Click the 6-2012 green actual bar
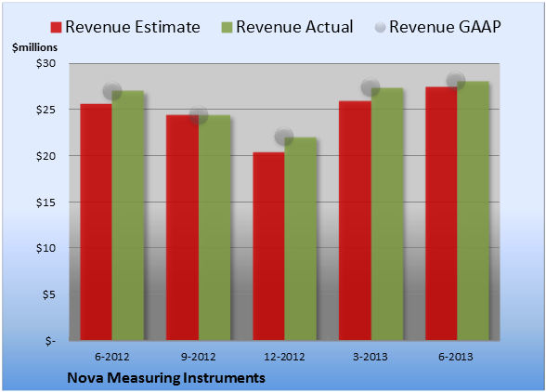The width and height of the screenshot is (546, 392). 128,216
